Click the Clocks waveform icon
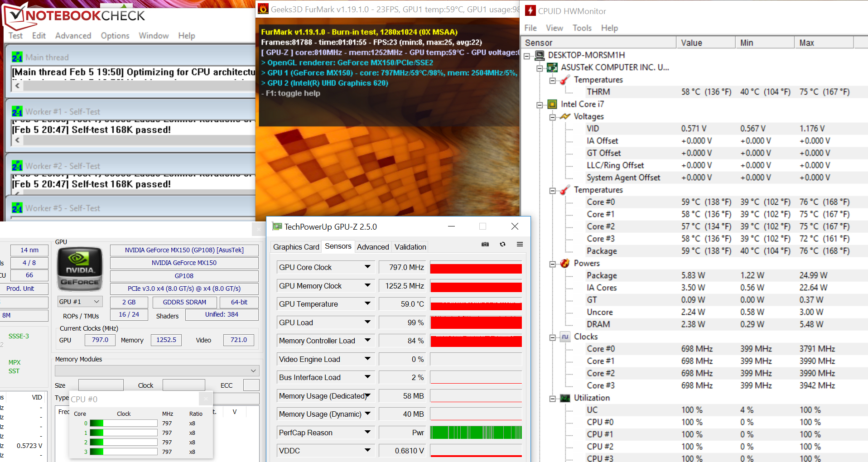 [x=565, y=337]
